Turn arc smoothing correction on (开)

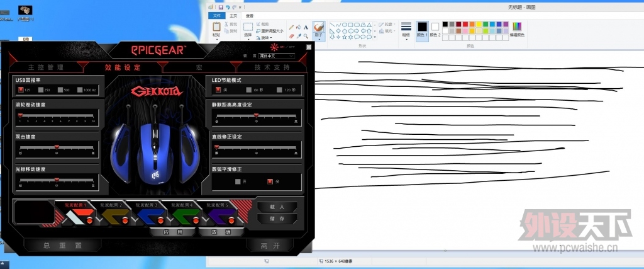[238, 181]
